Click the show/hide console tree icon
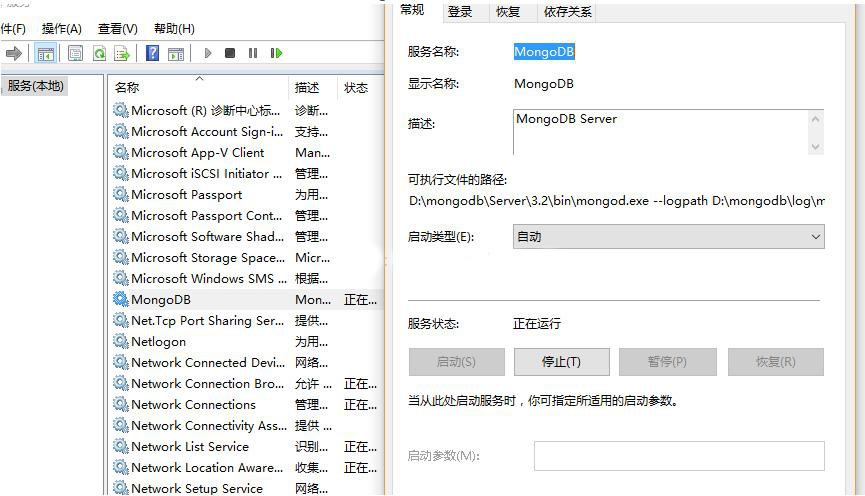865x496 pixels. (46, 53)
